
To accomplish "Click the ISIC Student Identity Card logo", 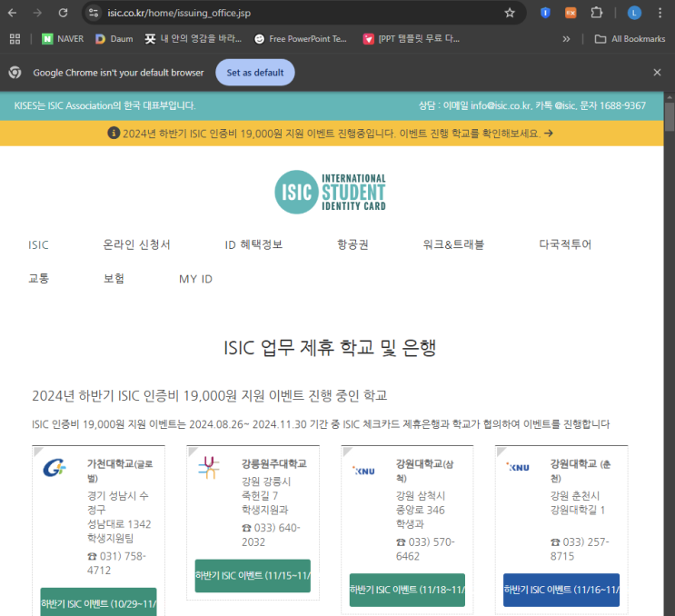I will tap(330, 192).
